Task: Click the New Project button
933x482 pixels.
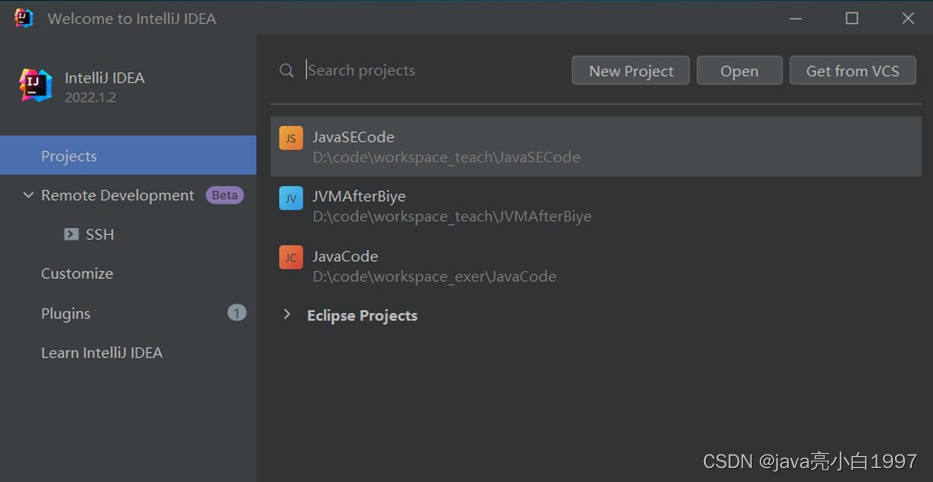Action: (631, 71)
